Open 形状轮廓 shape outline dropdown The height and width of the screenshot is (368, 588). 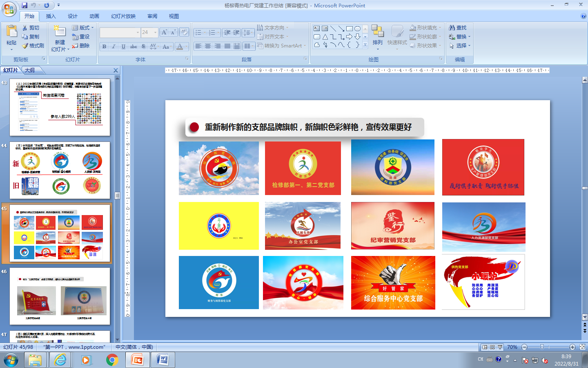[425, 37]
